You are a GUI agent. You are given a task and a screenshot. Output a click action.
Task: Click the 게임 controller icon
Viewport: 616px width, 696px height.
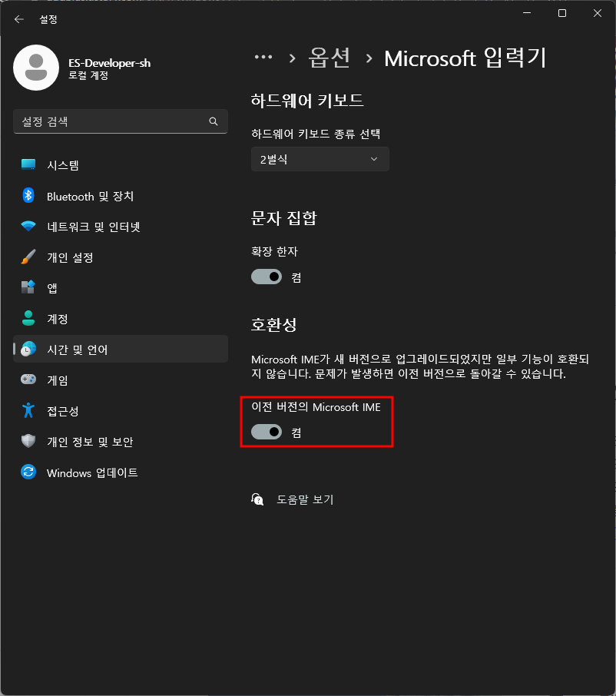pos(28,379)
